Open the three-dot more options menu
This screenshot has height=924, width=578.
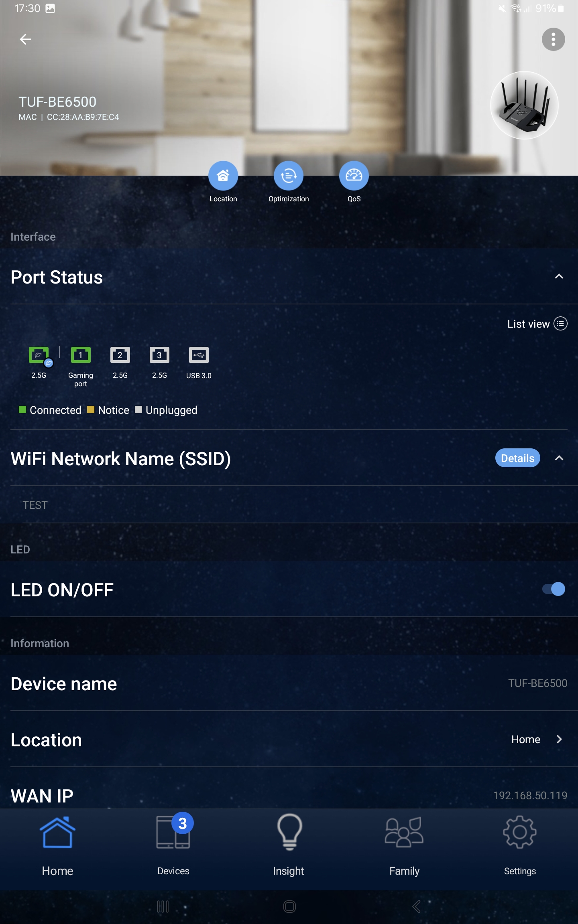pos(553,39)
